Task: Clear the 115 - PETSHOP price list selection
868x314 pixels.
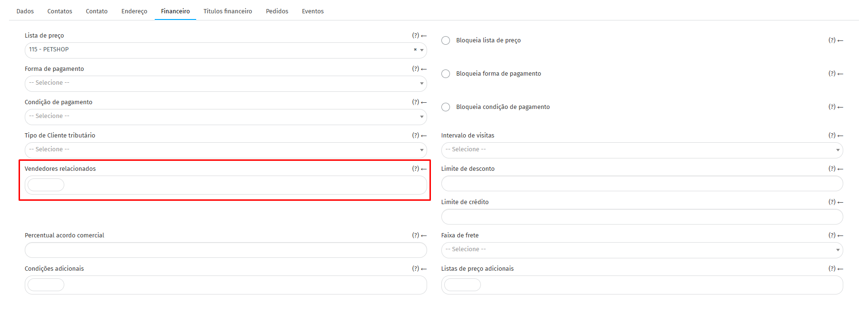Action: [415, 49]
